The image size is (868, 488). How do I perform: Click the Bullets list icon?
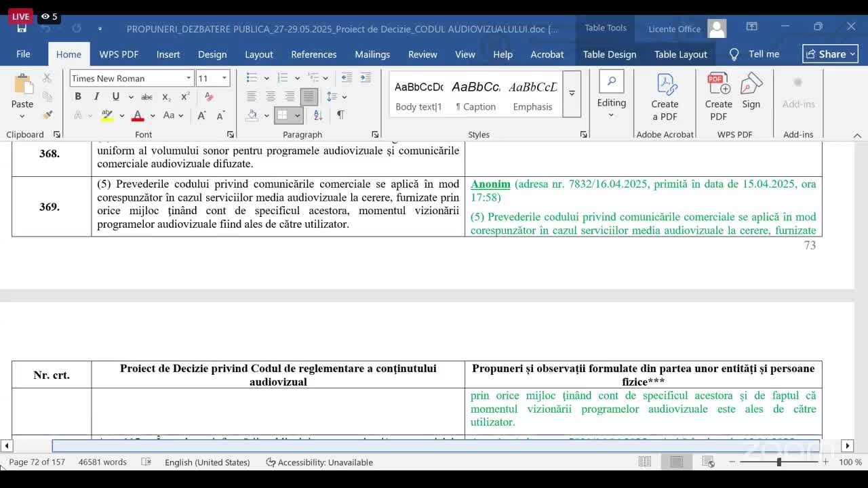pos(252,78)
